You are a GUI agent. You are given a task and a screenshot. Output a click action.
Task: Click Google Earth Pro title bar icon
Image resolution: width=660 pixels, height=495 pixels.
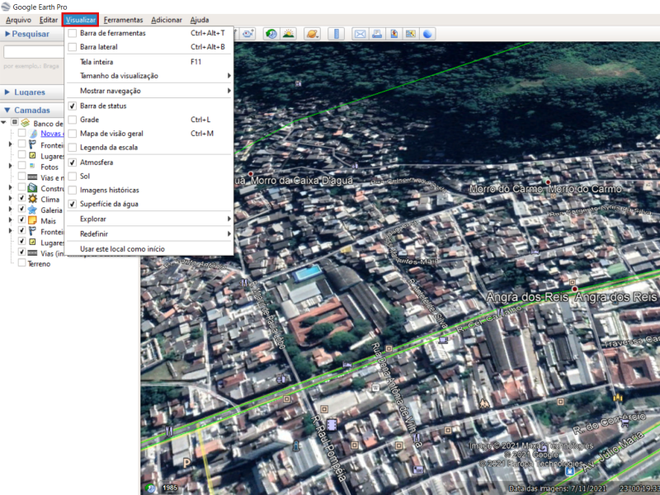5,7
